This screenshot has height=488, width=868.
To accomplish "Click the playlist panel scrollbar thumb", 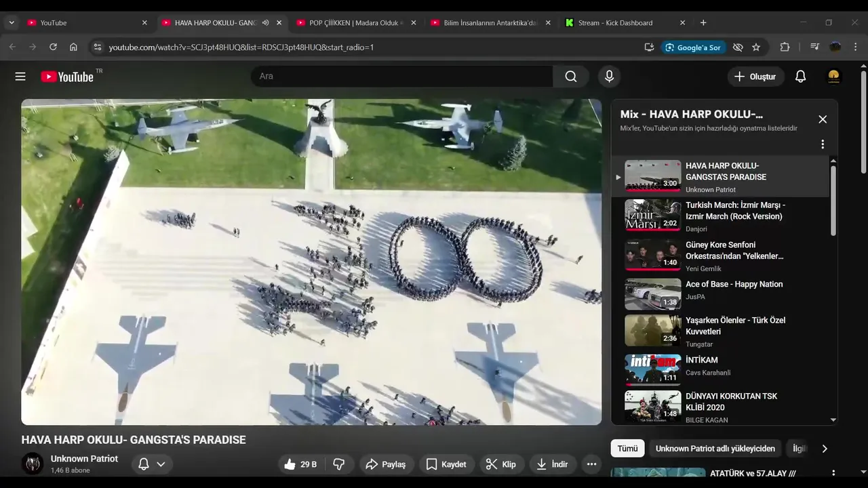I will click(x=833, y=201).
